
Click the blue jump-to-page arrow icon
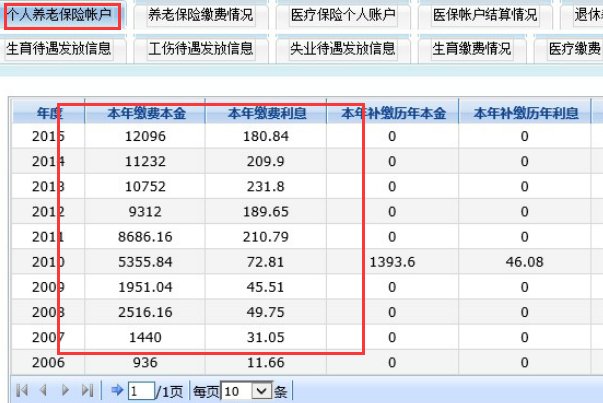click(x=117, y=390)
